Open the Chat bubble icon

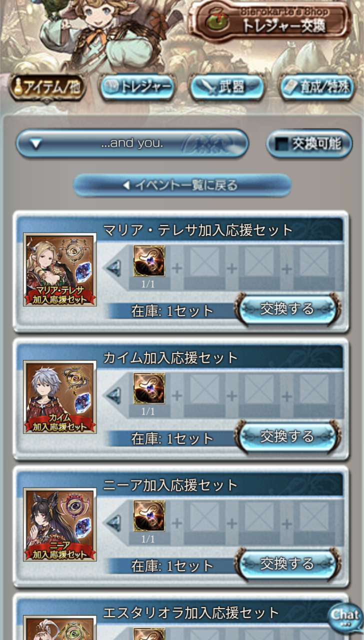(345, 616)
